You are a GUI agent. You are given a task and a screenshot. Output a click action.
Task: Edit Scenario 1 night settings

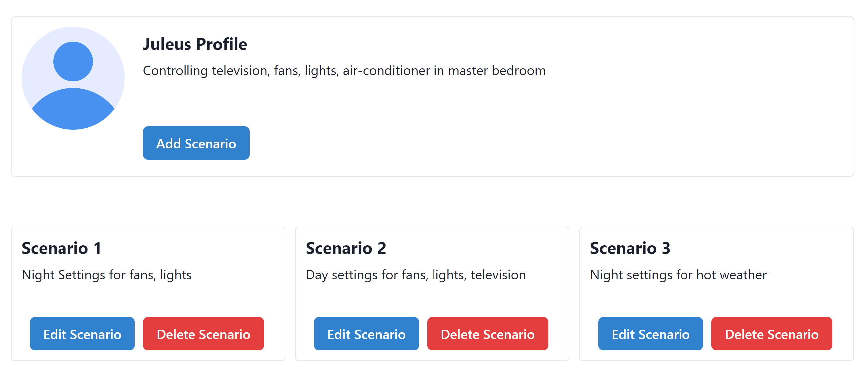point(82,334)
